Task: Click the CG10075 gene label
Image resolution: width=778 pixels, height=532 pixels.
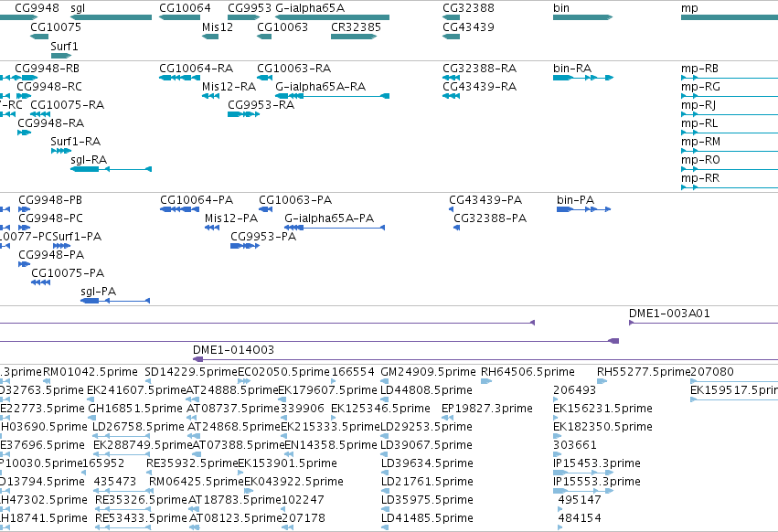Action: point(56,27)
